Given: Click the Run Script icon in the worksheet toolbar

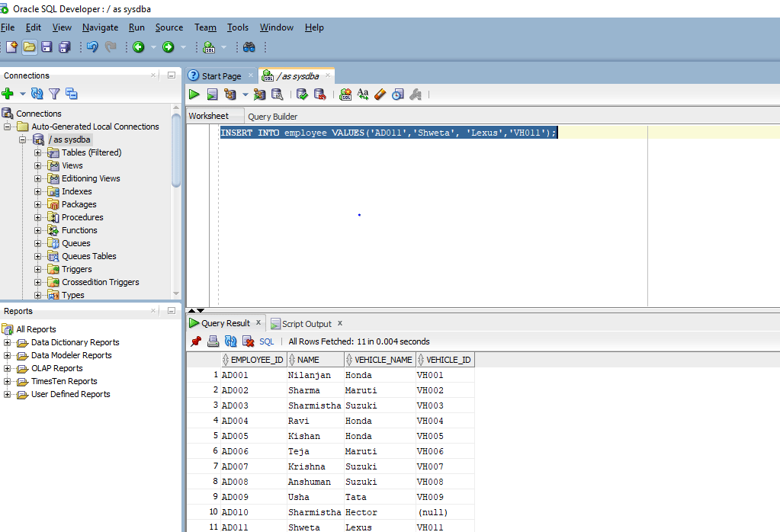Looking at the screenshot, I should pyautogui.click(x=212, y=94).
